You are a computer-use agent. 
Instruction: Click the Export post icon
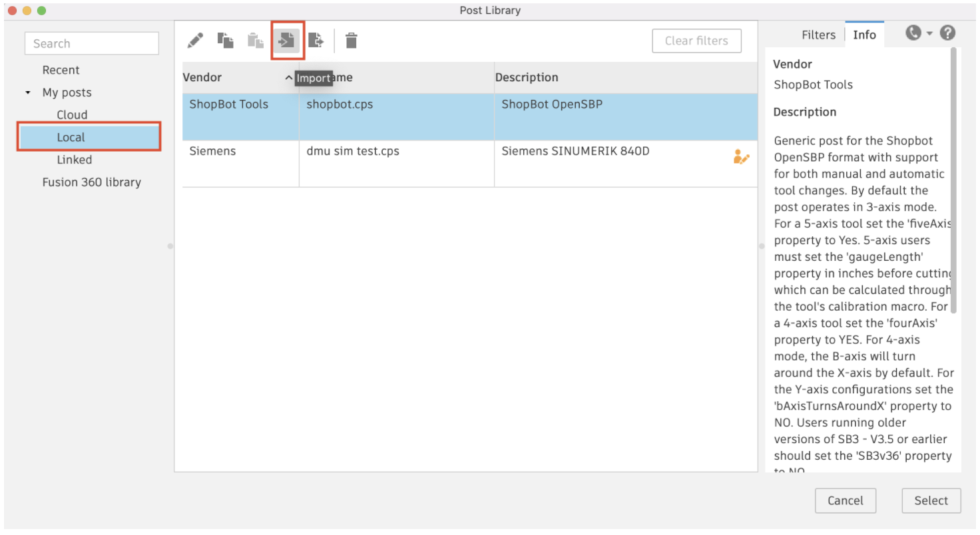[316, 41]
